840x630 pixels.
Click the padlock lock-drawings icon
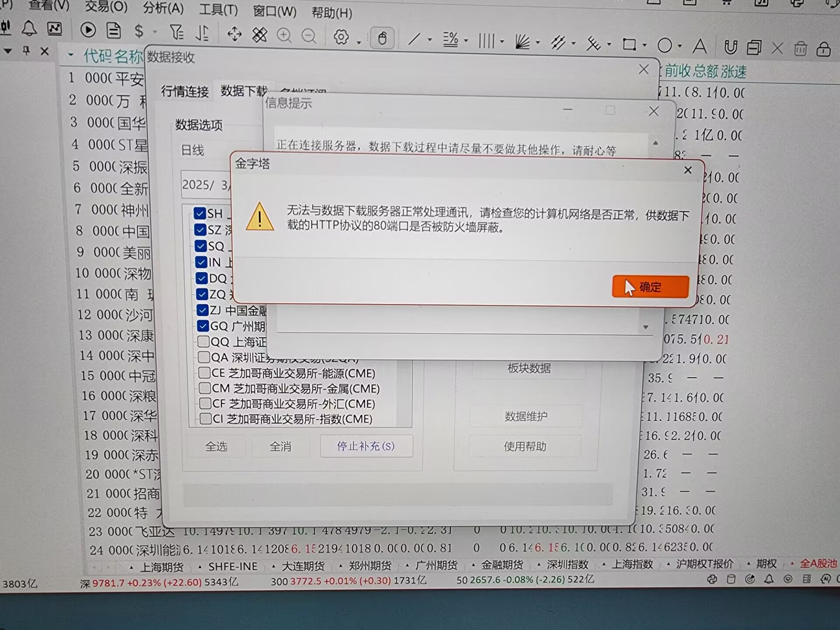pos(823,49)
